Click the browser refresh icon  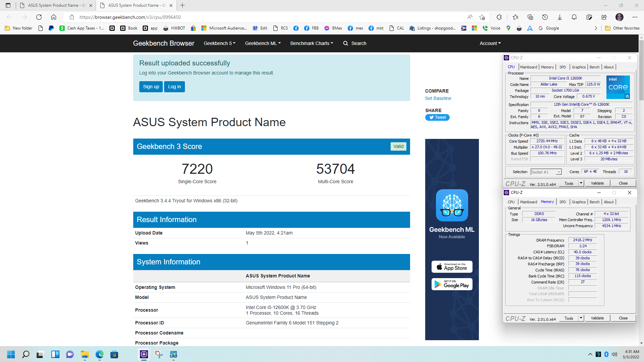39,17
